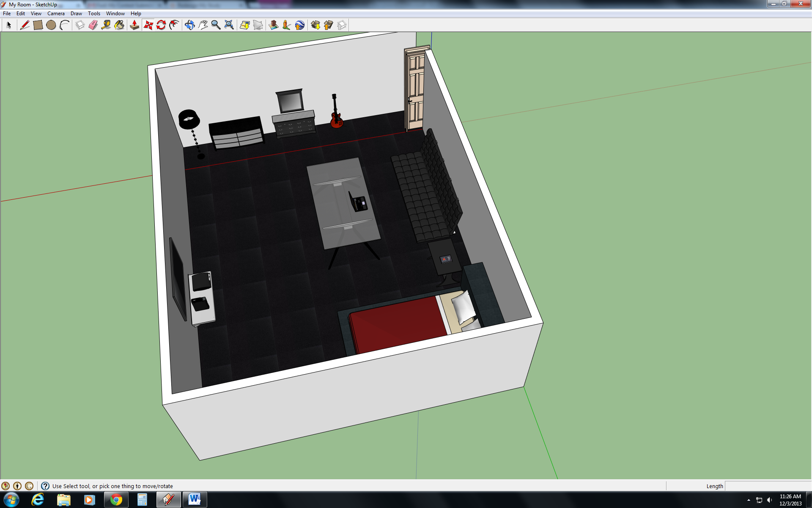Click the Share Component icon
Screen dimensions: 812x508
[x=342, y=25]
